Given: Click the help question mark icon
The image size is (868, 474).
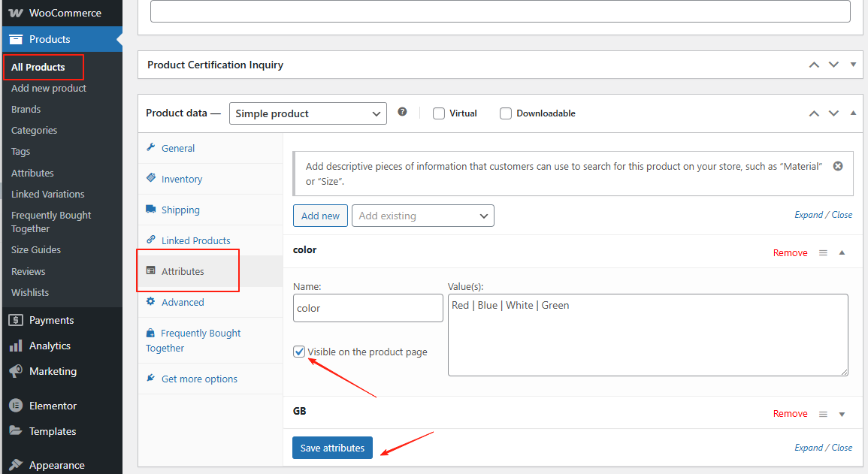Looking at the screenshot, I should (402, 112).
